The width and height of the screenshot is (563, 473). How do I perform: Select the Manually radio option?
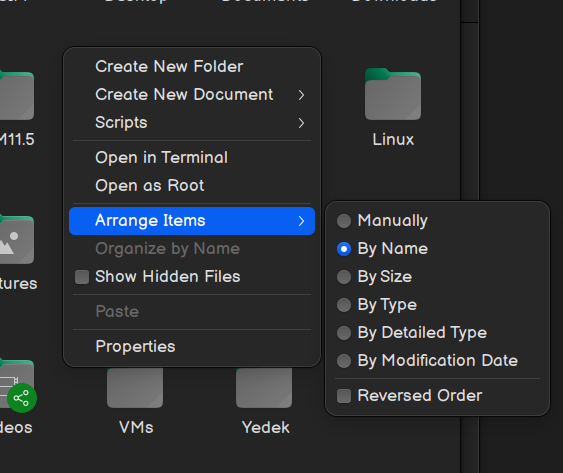click(344, 221)
